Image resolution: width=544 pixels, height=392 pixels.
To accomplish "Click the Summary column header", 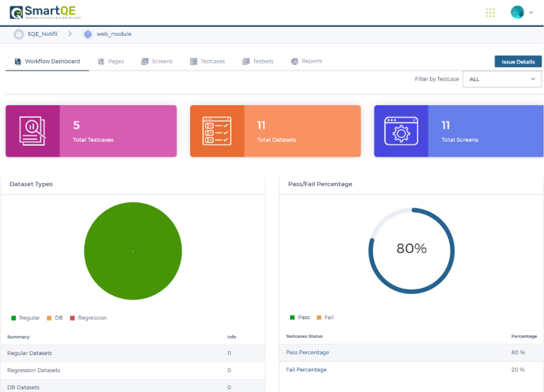I will pos(18,337).
